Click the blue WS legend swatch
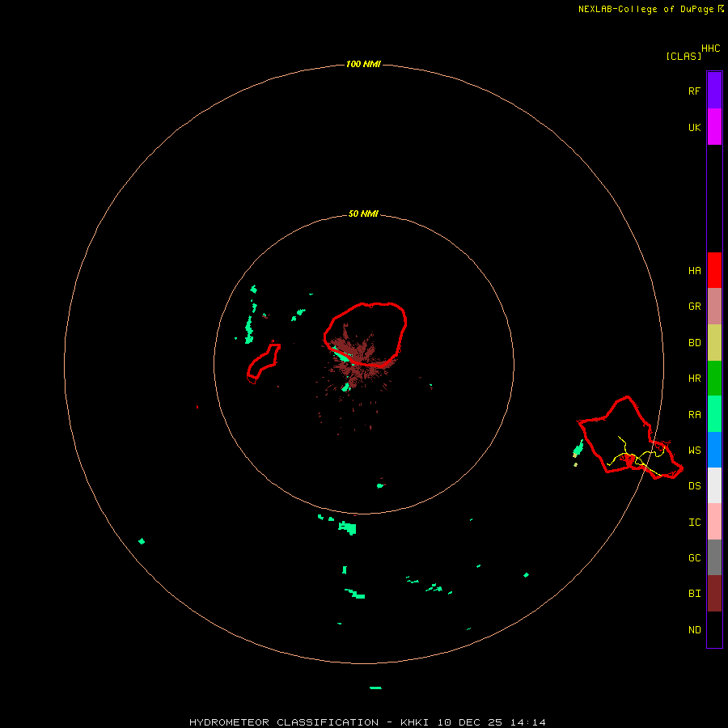Viewport: 728px width, 728px height. click(714, 450)
